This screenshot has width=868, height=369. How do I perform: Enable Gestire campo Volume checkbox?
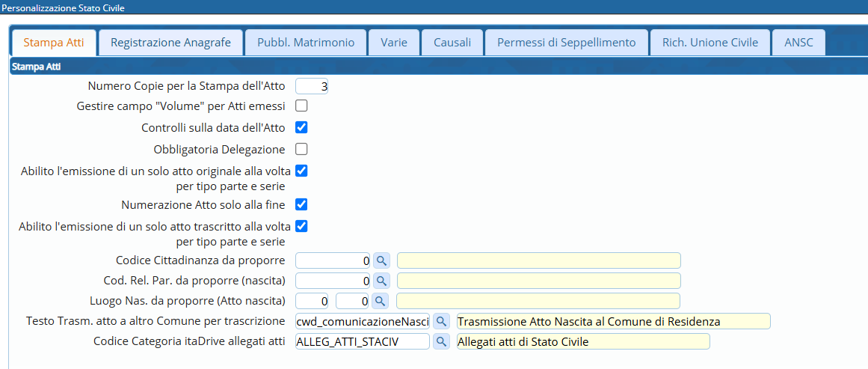point(302,106)
